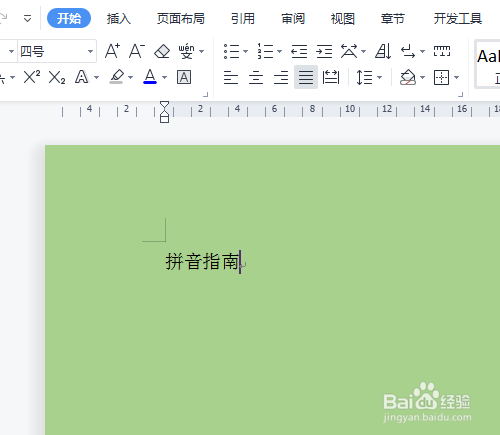Screen dimensions: 500x435
Task: Select the AaBb style preview
Action: point(487,64)
